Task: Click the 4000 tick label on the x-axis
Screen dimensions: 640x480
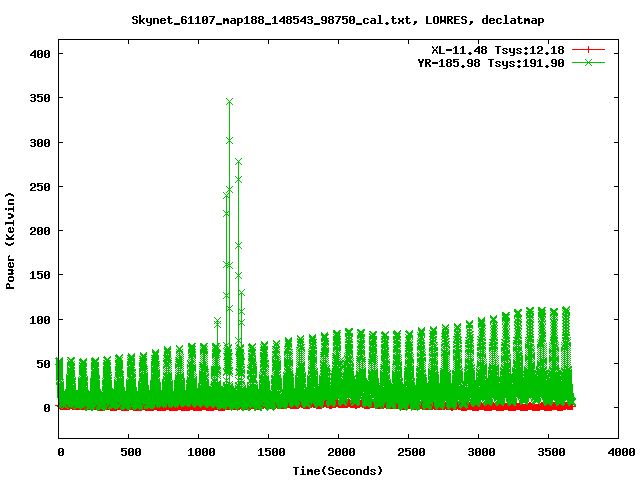Action: pos(620,453)
